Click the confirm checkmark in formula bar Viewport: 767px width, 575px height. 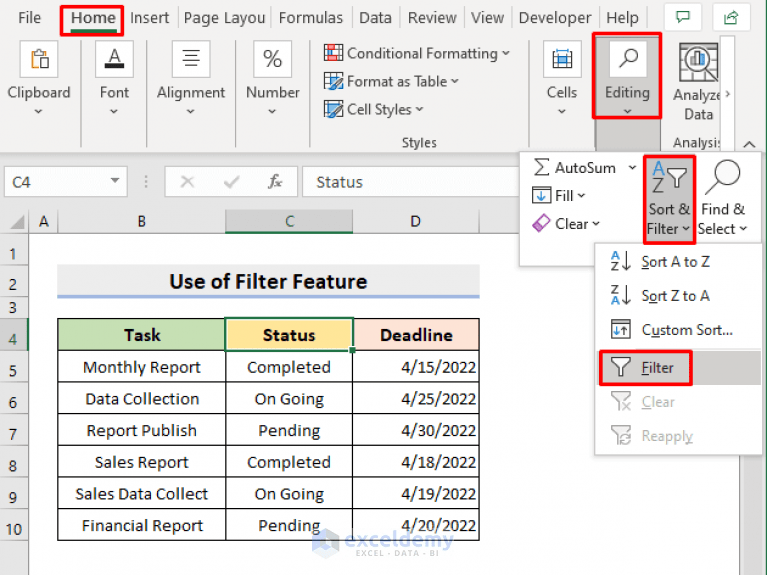[x=231, y=182]
